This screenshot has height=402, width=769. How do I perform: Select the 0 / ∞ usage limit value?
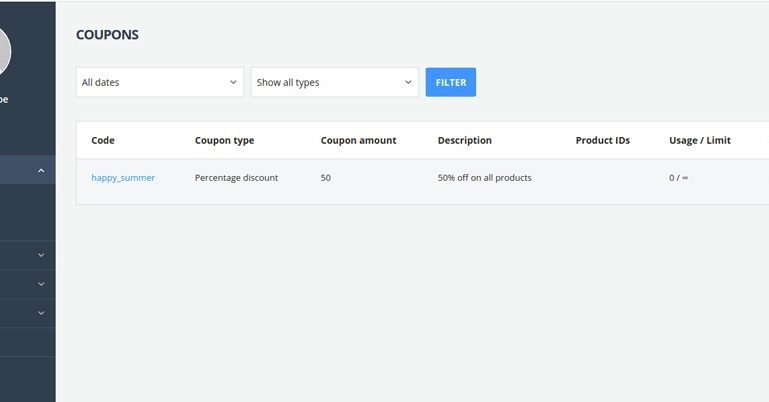click(x=678, y=178)
